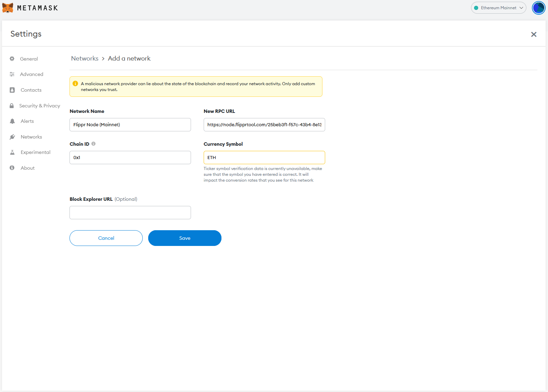Focus the Currency Symbol field

264,158
